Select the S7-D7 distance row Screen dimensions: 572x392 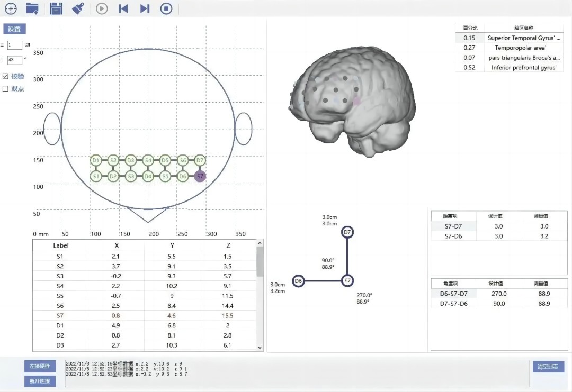tap(499, 226)
